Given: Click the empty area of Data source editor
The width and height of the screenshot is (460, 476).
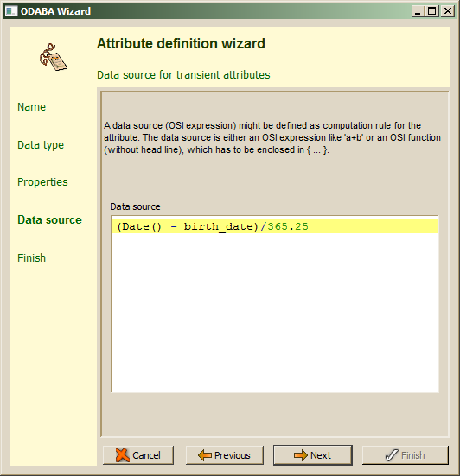Looking at the screenshot, I should coord(275,313).
